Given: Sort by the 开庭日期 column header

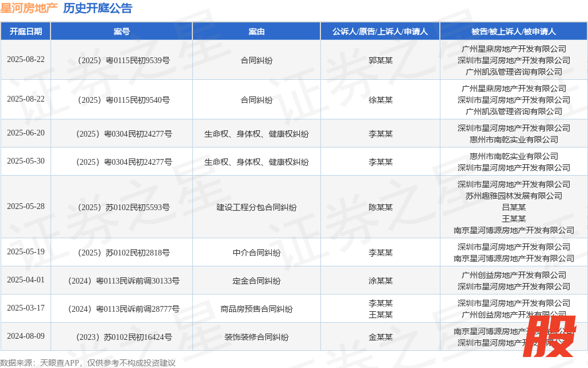Looking at the screenshot, I should [x=25, y=32].
